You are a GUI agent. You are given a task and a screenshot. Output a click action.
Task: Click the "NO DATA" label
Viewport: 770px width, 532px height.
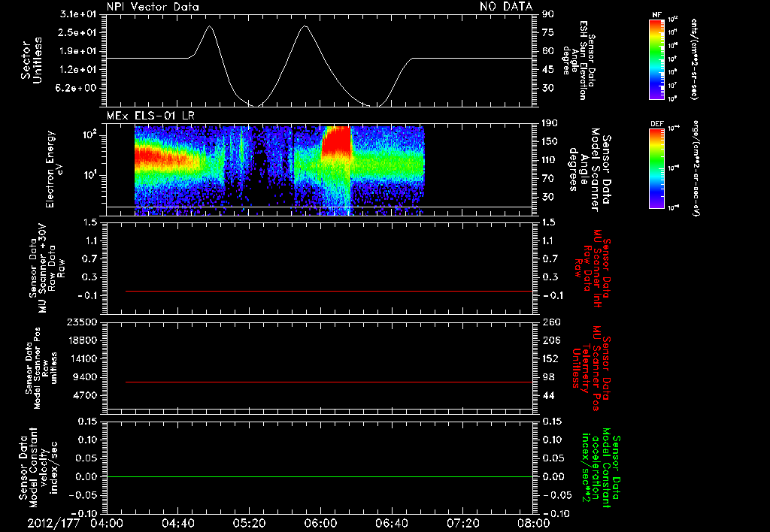506,6
